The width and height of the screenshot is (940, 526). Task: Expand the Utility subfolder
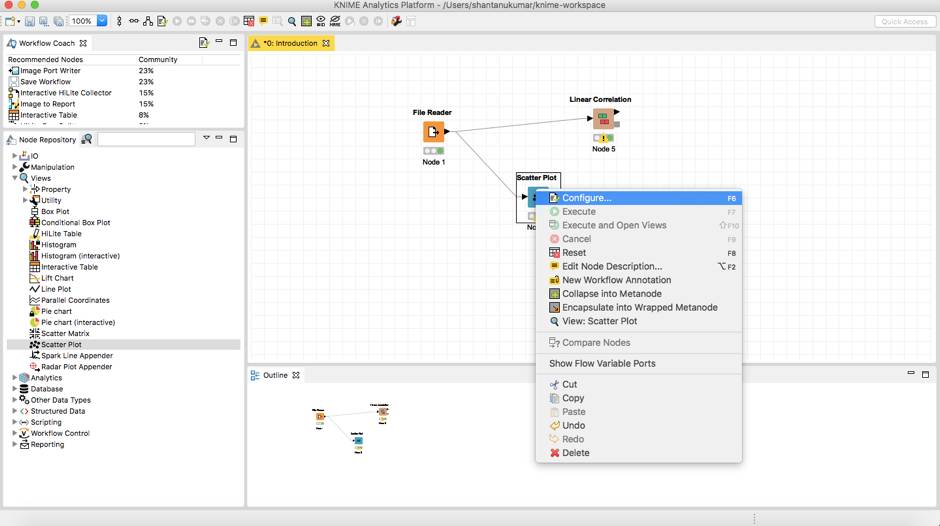tap(25, 200)
